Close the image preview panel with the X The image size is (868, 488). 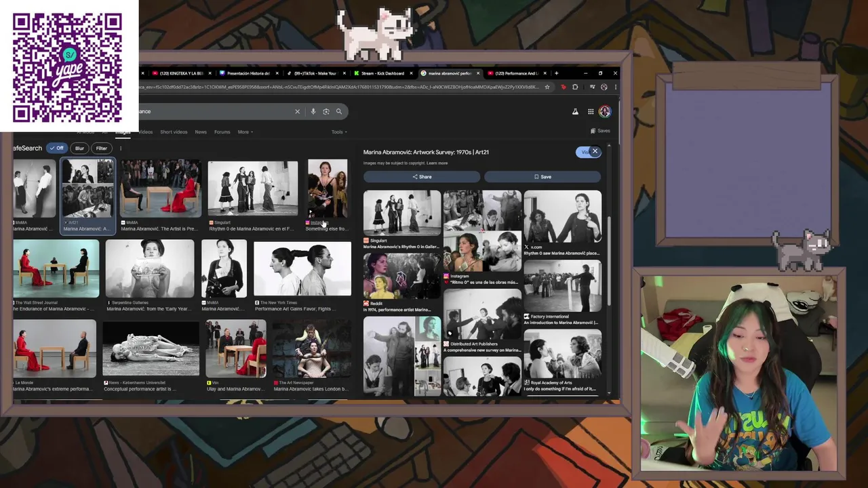[595, 152]
